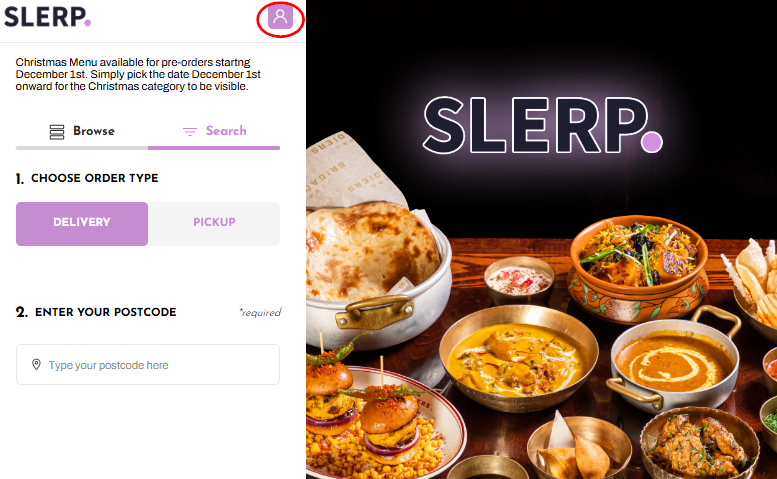Switch to the Search tab
The image size is (777, 479).
[214, 131]
